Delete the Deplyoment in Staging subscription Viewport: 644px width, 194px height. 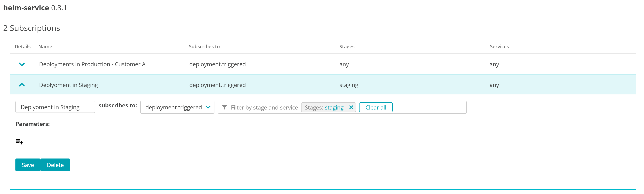point(55,165)
